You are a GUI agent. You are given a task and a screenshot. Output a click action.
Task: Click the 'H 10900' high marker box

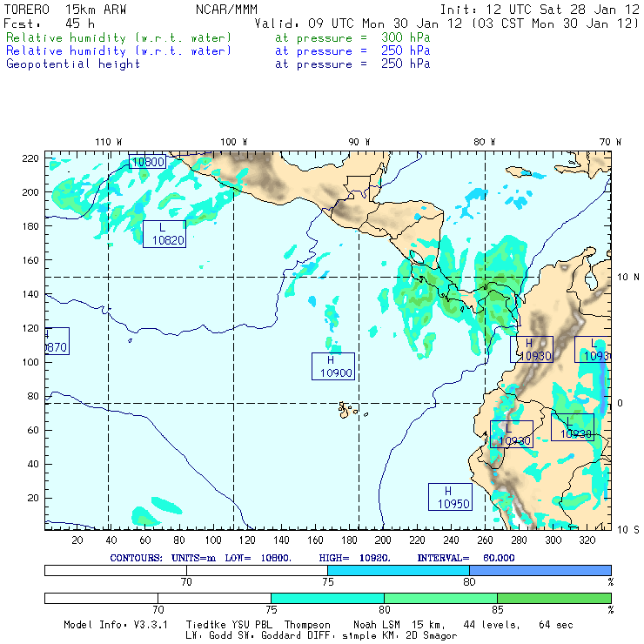(x=333, y=366)
